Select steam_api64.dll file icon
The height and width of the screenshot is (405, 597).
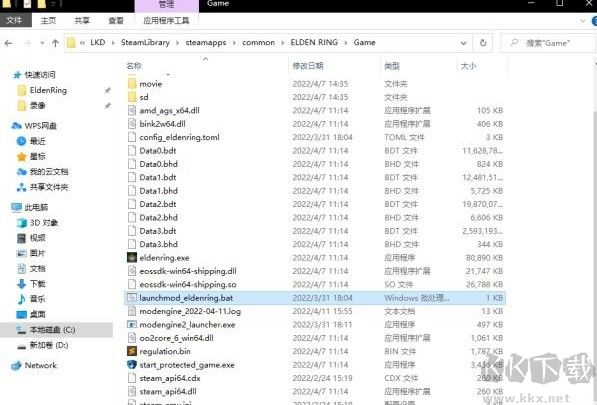(x=132, y=392)
